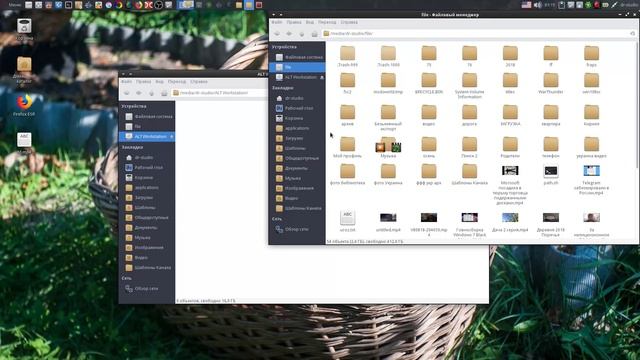Go back in the front file window toolbar
Image resolution: width=640 pixels, height=360 pixels.
coord(277,33)
